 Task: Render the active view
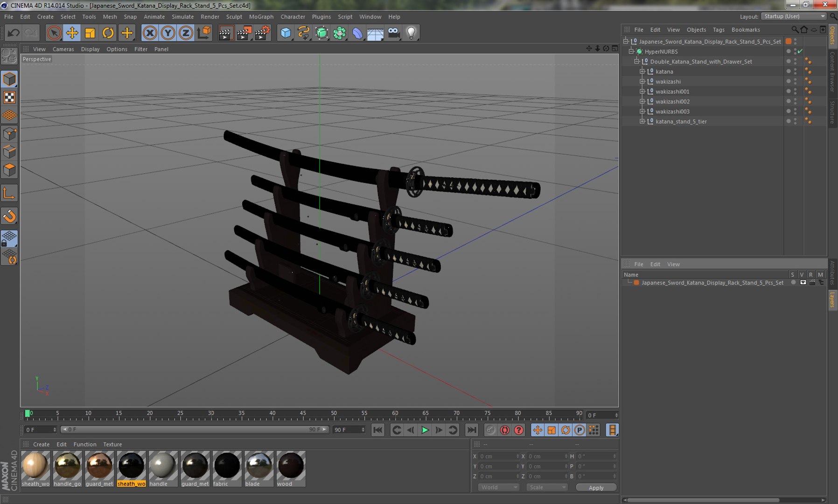225,33
